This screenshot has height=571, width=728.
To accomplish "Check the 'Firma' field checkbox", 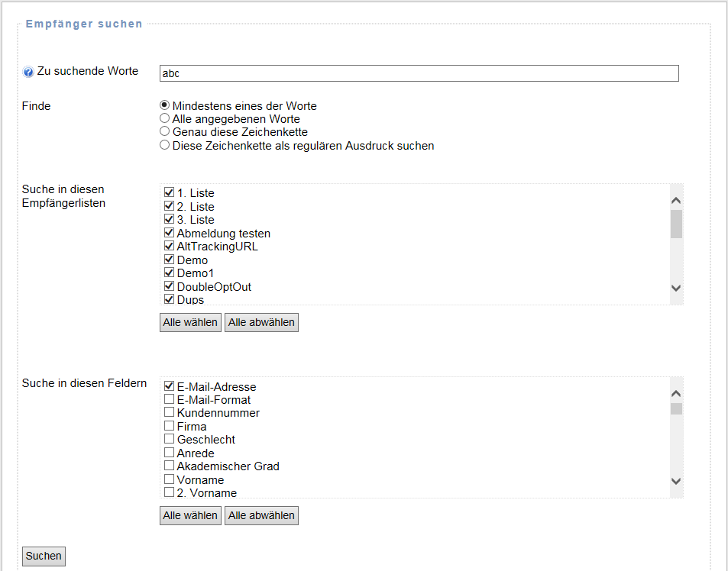I will click(170, 426).
